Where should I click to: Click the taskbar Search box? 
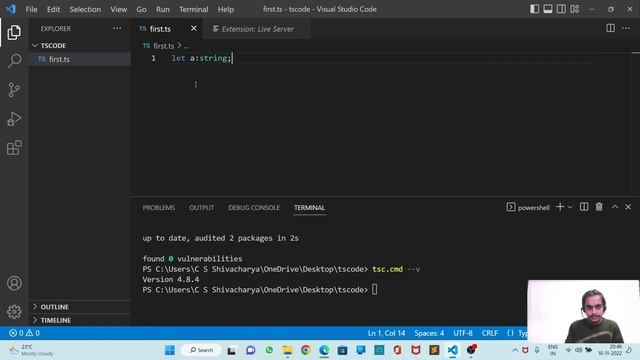(202, 350)
